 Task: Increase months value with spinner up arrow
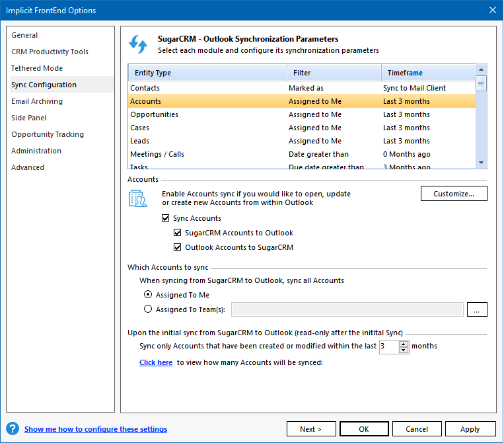pyautogui.click(x=404, y=343)
